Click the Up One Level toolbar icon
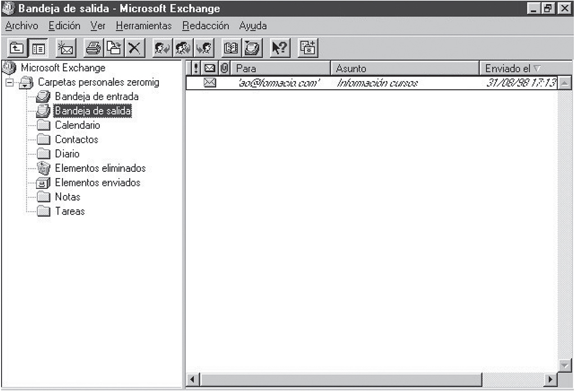Viewport: 575px width, 392px height. [x=18, y=48]
